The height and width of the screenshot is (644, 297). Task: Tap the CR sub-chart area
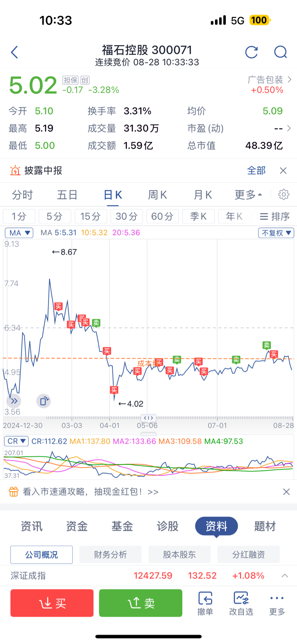click(x=148, y=463)
